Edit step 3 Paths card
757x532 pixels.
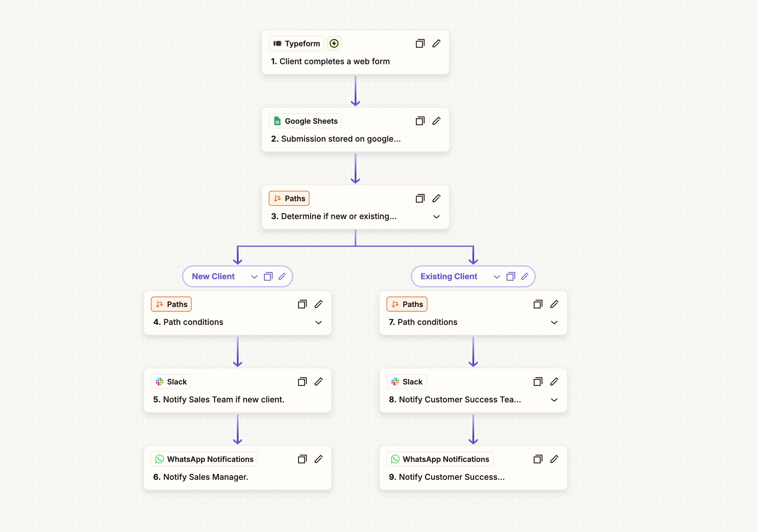pyautogui.click(x=436, y=199)
